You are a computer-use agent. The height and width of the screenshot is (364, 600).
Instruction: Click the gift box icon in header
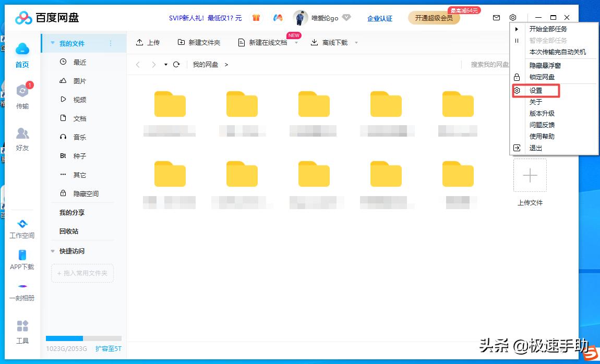(x=256, y=18)
